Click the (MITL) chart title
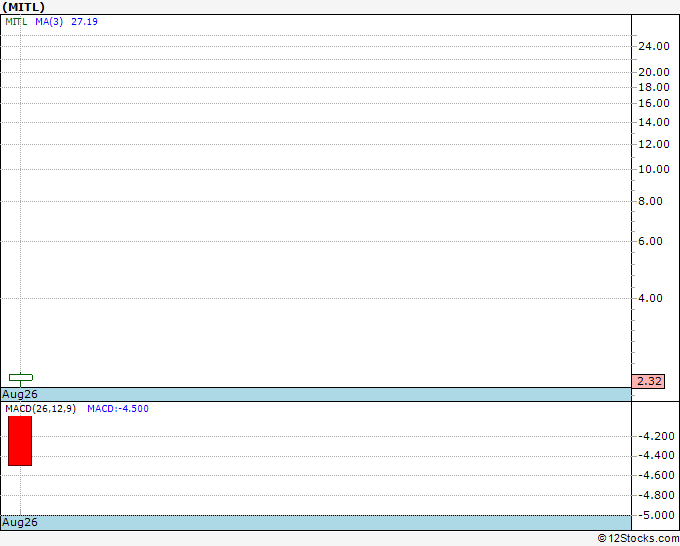The height and width of the screenshot is (546, 680). 23,7
